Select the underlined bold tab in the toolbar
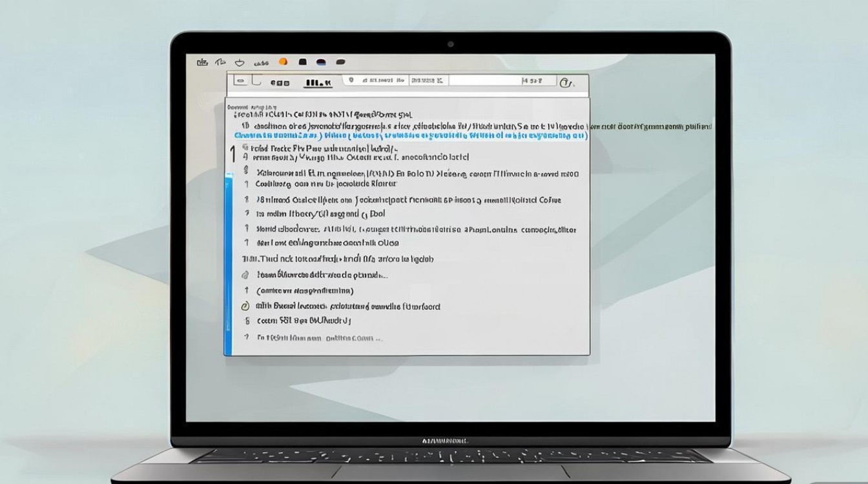868x484 pixels. [318, 83]
